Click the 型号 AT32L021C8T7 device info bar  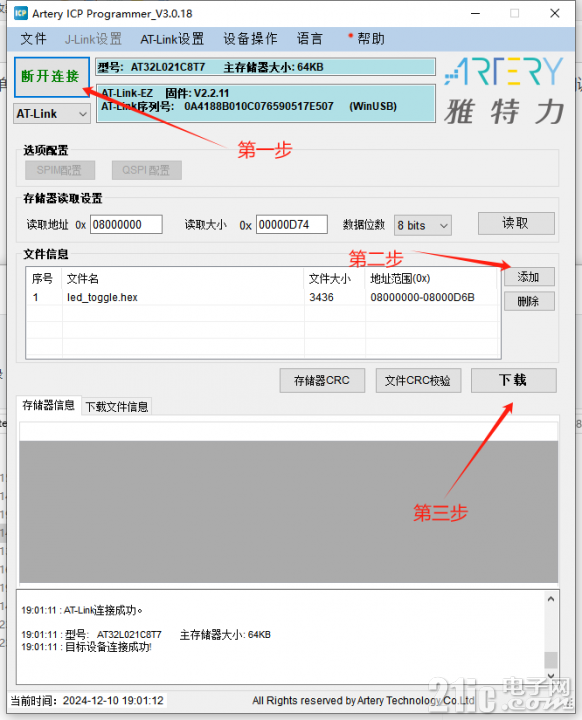(x=266, y=67)
